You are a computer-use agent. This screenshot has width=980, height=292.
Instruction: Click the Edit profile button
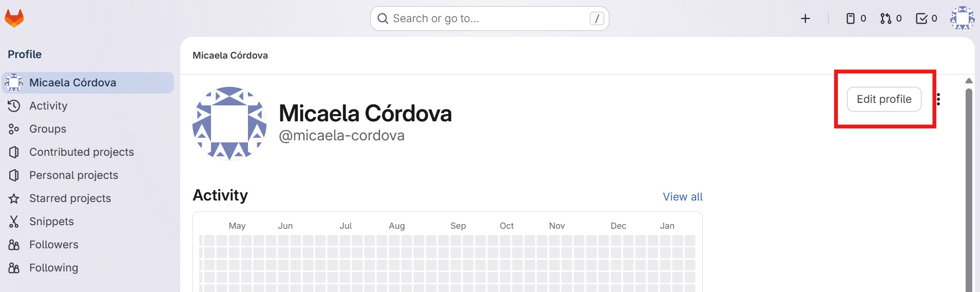click(883, 99)
